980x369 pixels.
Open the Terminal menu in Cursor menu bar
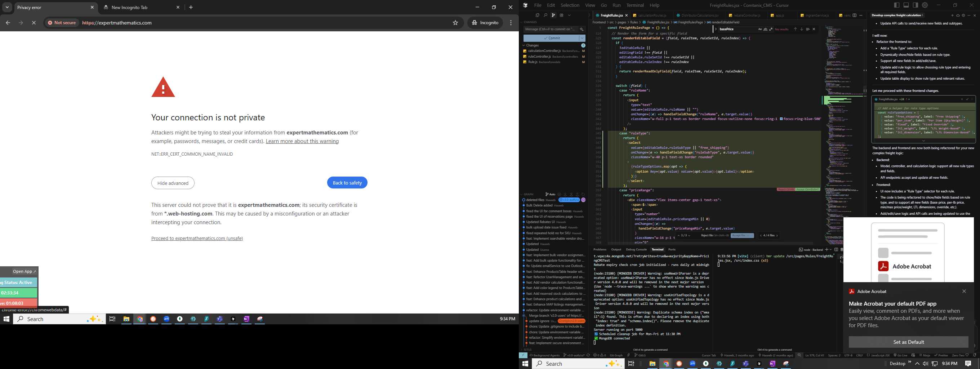(x=635, y=5)
